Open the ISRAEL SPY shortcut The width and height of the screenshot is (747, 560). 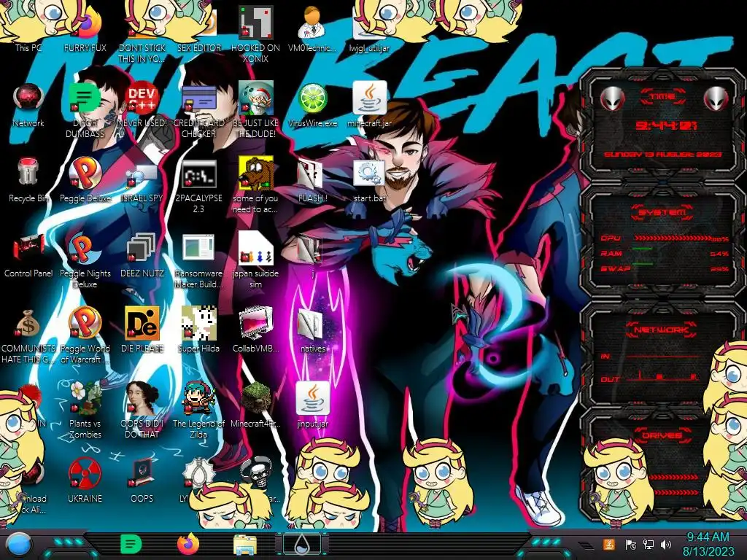coord(142,174)
